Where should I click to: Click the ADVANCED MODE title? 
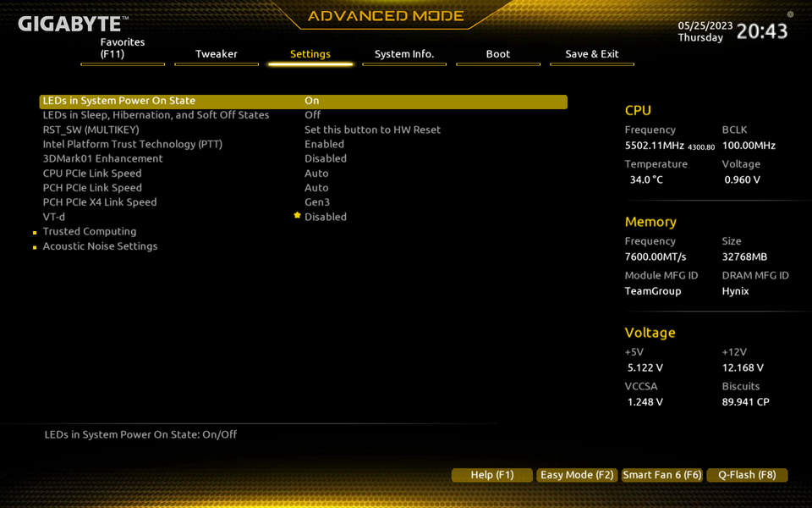386,16
